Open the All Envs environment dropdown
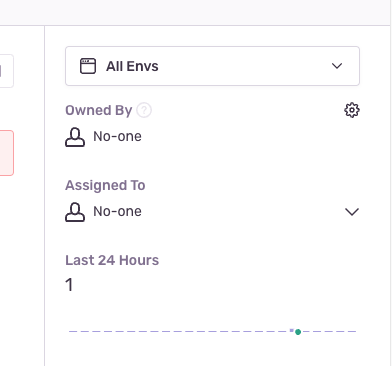 click(212, 66)
